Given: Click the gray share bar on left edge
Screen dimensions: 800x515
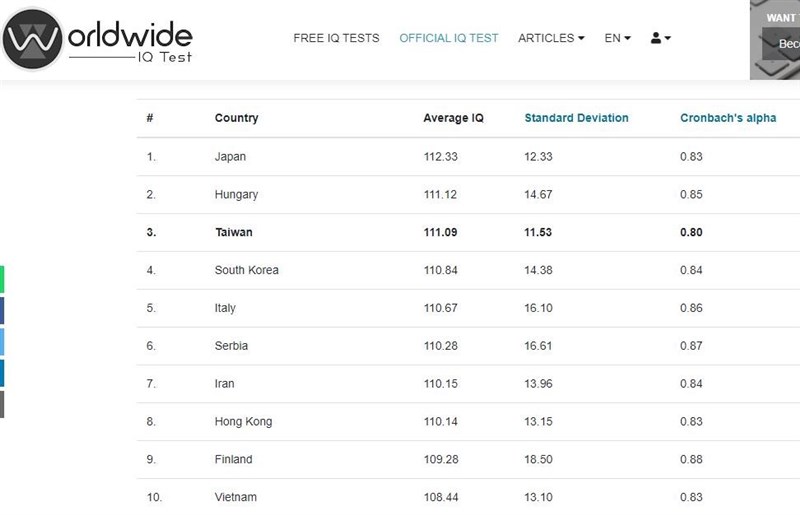Looking at the screenshot, I should tap(2, 403).
